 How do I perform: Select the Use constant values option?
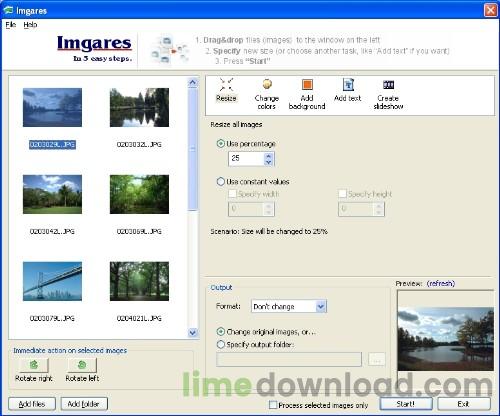coord(221,182)
